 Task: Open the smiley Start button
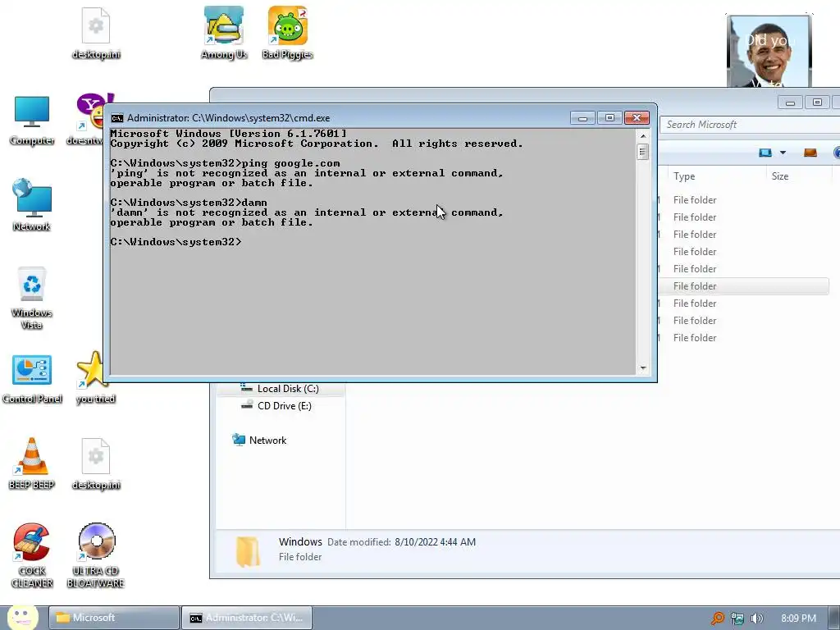23,617
